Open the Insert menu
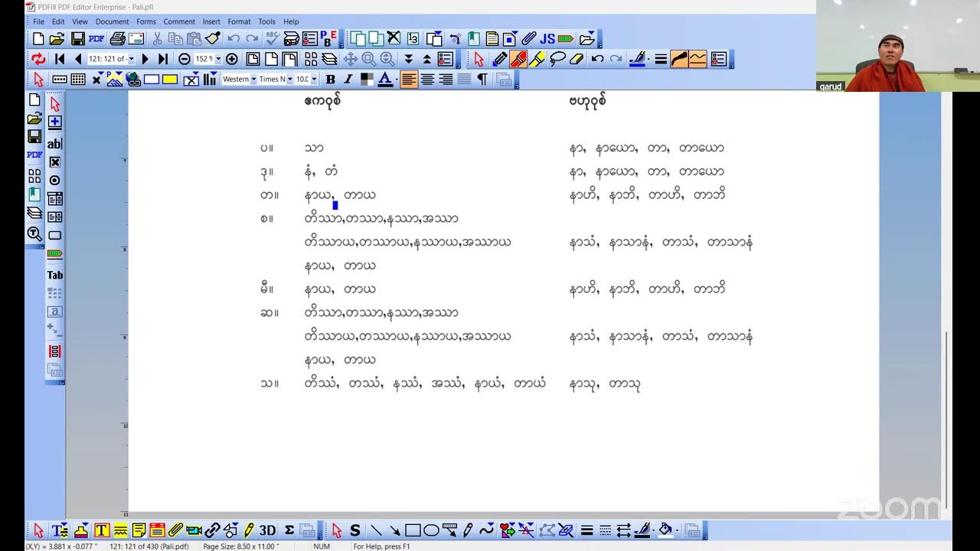980x551 pixels. [x=211, y=21]
